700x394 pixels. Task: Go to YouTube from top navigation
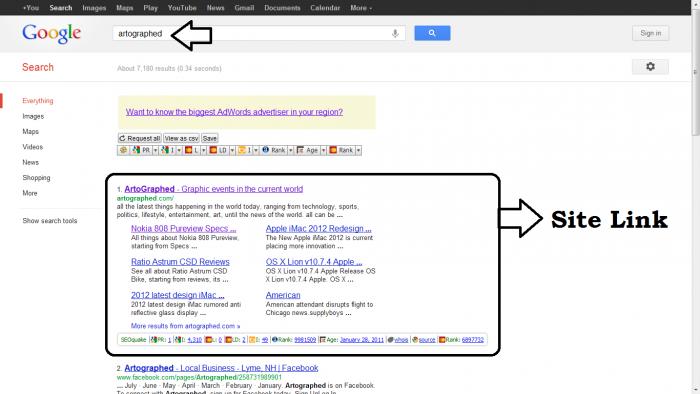[x=182, y=8]
